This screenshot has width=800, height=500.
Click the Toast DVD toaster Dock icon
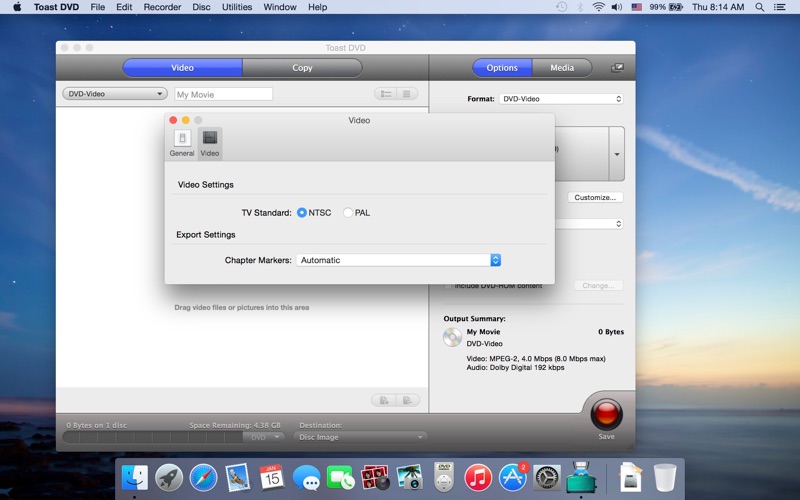(x=581, y=477)
